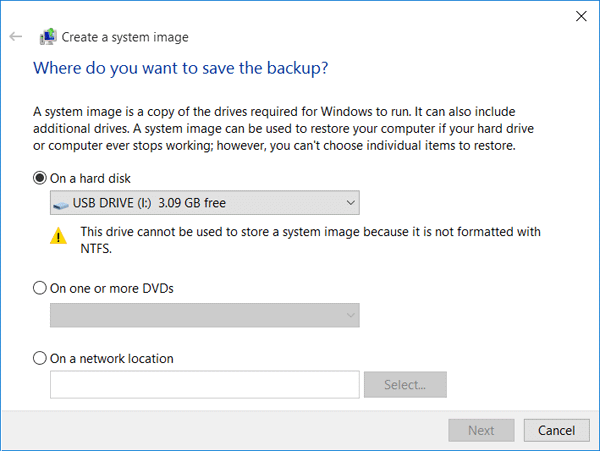The width and height of the screenshot is (600, 451).
Task: Open the USB DRIVE (I:) drive dropdown
Action: coord(205,203)
